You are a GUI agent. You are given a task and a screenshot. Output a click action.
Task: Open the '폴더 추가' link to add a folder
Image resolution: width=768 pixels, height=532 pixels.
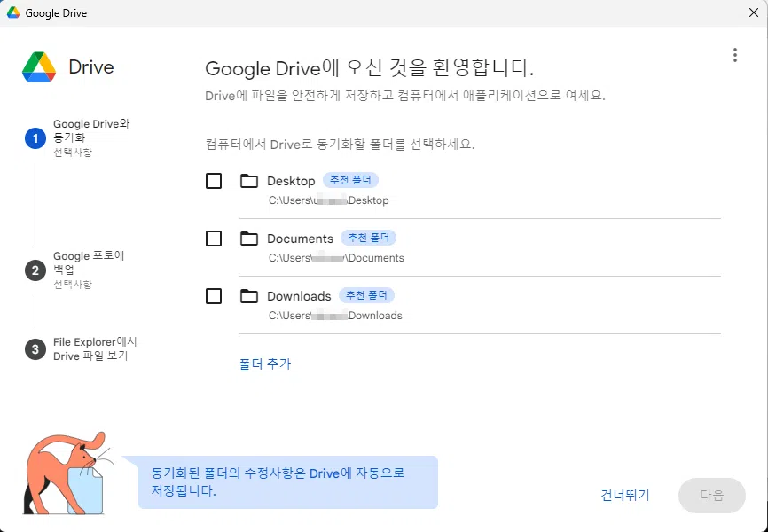coord(263,364)
